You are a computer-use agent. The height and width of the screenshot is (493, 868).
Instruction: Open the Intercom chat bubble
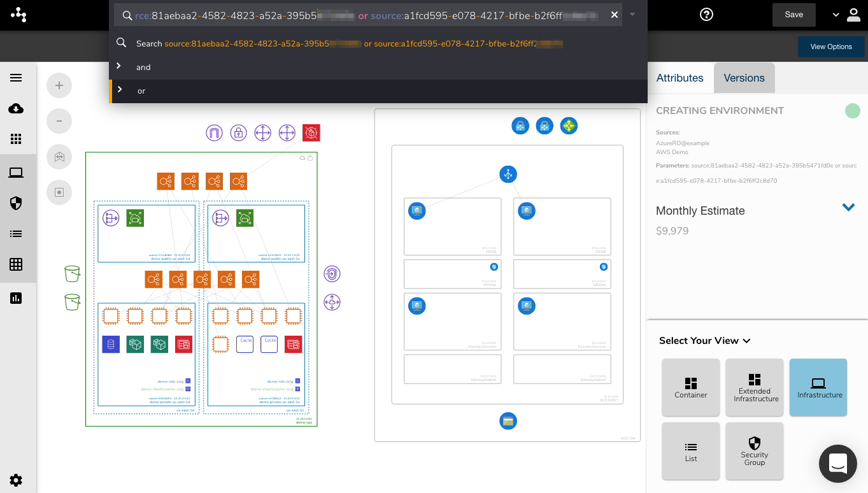(x=837, y=463)
